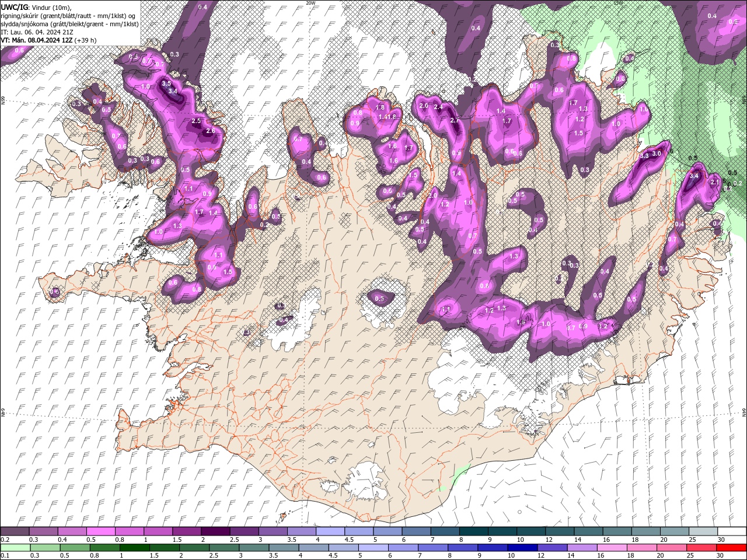Click the '20W' longitude label

[x=310, y=3]
